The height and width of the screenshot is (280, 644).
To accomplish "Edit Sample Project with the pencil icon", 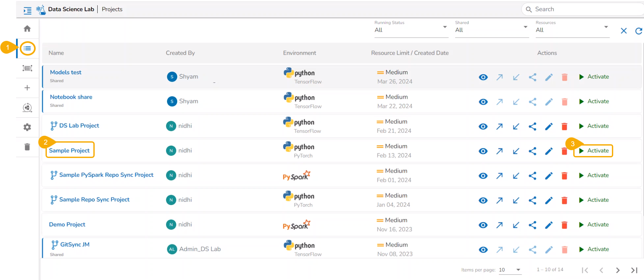I will [x=549, y=151].
